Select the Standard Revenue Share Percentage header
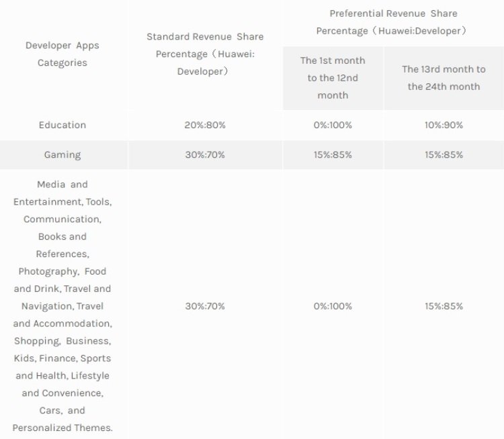 205,54
